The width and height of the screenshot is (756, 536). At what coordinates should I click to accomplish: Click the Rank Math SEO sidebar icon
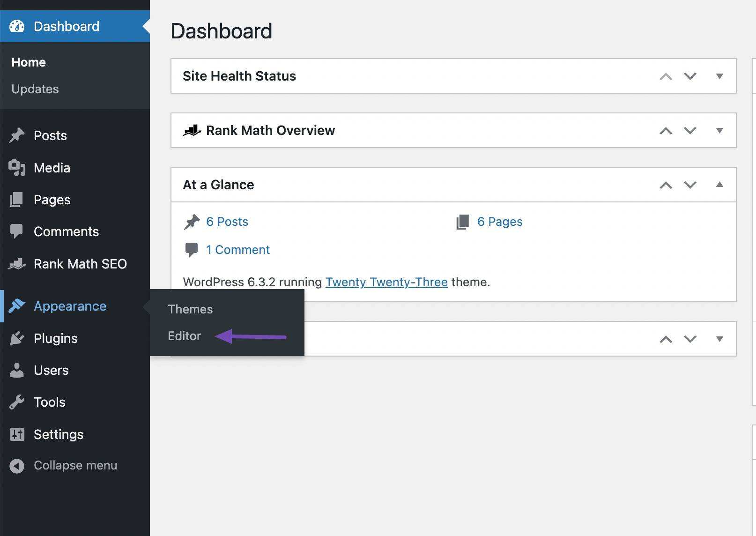[x=17, y=264]
